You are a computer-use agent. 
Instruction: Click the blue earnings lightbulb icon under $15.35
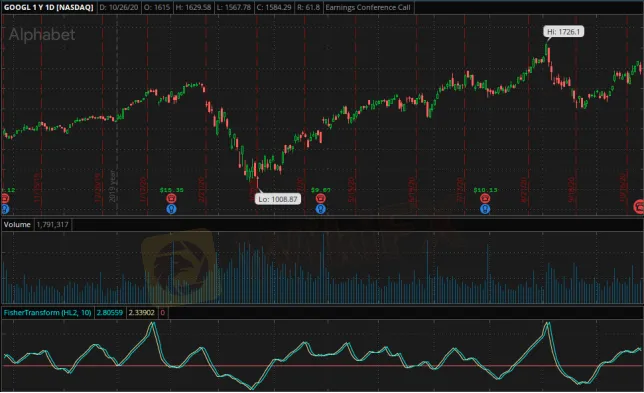point(171,209)
